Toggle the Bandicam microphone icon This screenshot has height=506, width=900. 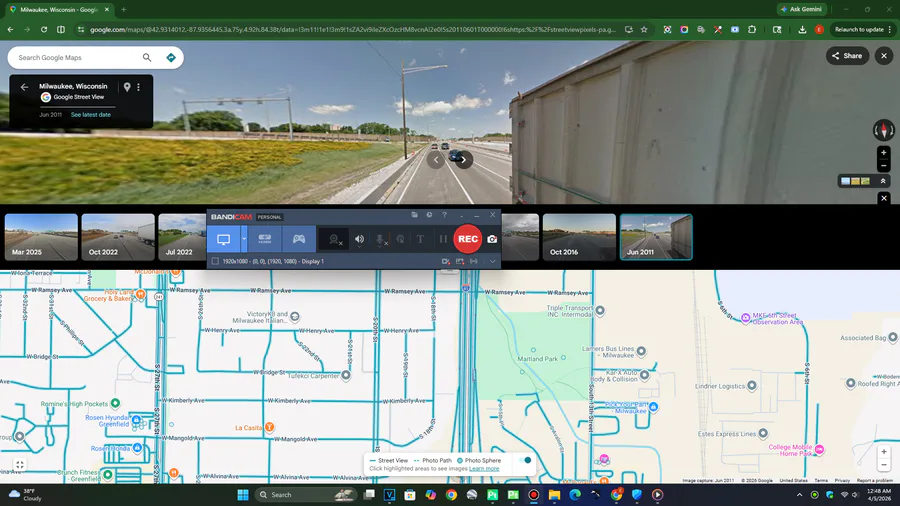tap(380, 239)
